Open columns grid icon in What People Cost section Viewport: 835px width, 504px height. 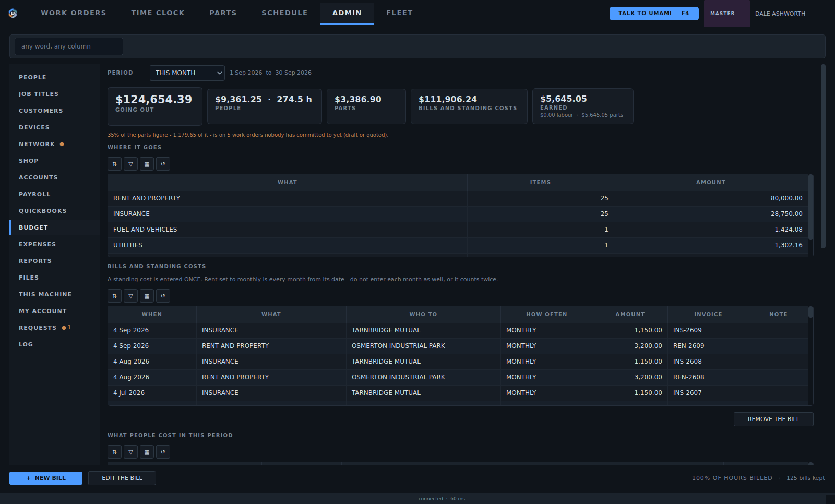[147, 452]
